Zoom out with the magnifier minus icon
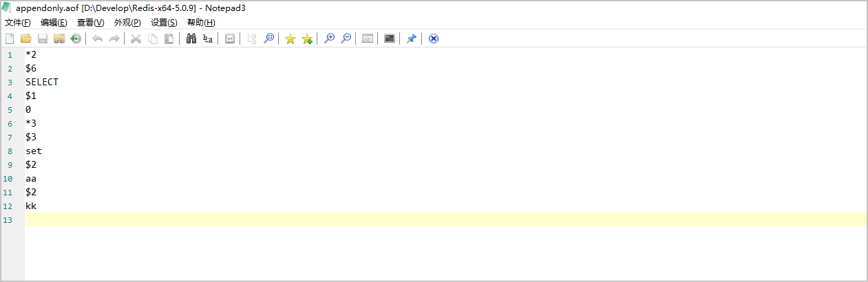868x282 pixels. [346, 39]
